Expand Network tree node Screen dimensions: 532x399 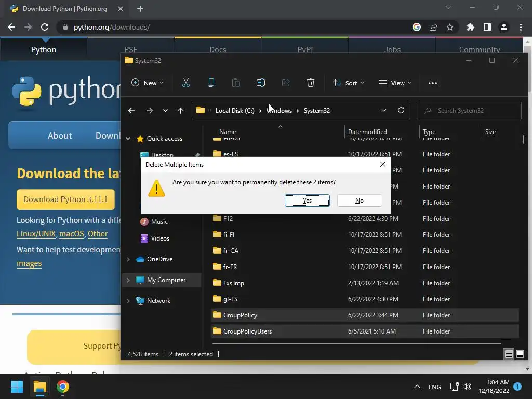pyautogui.click(x=128, y=301)
